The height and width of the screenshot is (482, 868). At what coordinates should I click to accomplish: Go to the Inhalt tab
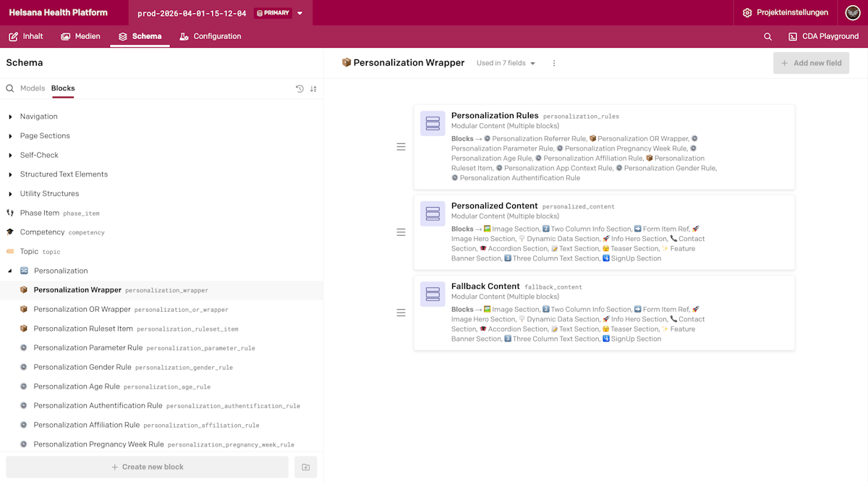pos(26,36)
